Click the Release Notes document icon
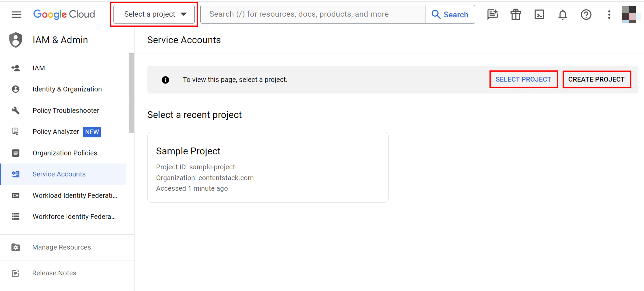 pos(15,273)
